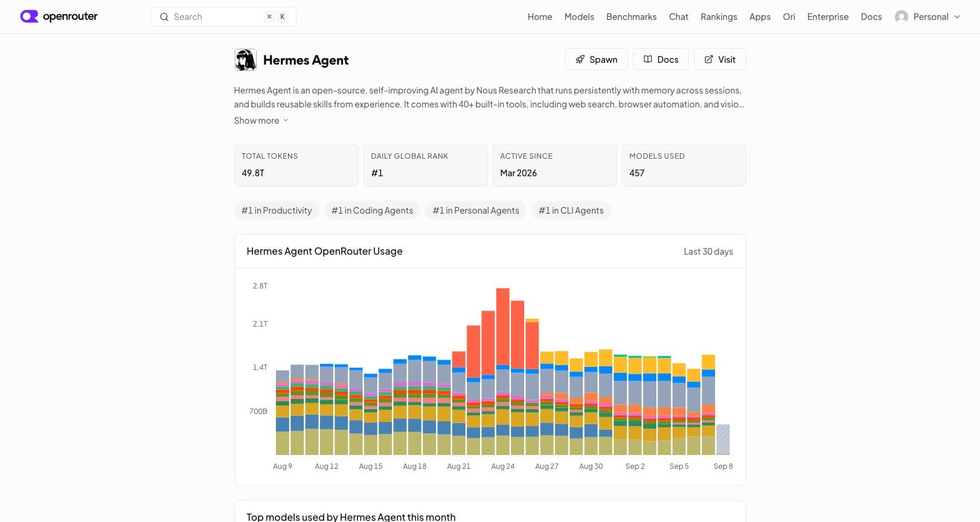Open the Chat nav item

[x=679, y=17]
